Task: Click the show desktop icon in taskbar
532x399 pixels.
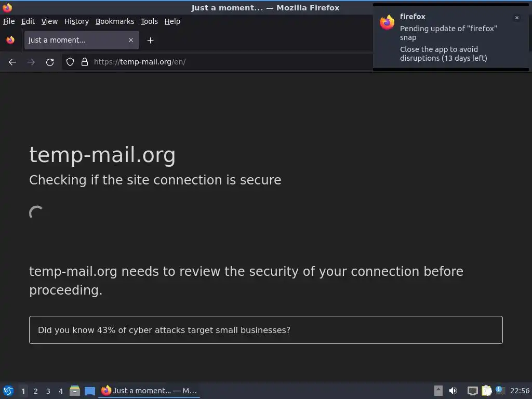Action: 90,391
